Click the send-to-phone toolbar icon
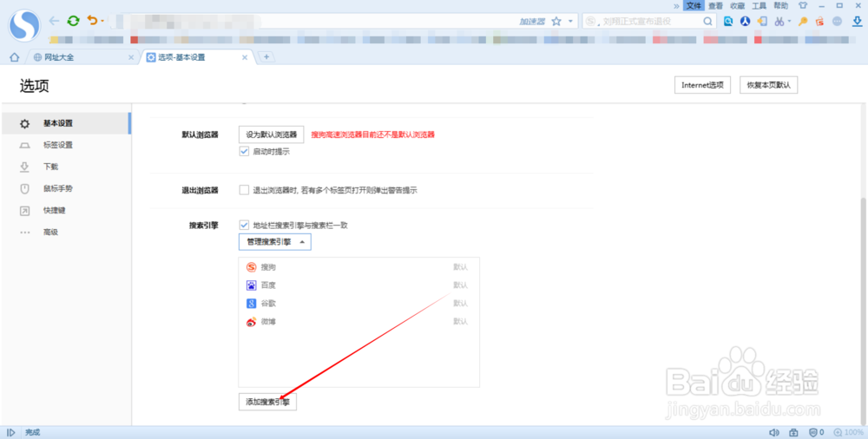Screen dimensions: 868x439 [x=762, y=22]
